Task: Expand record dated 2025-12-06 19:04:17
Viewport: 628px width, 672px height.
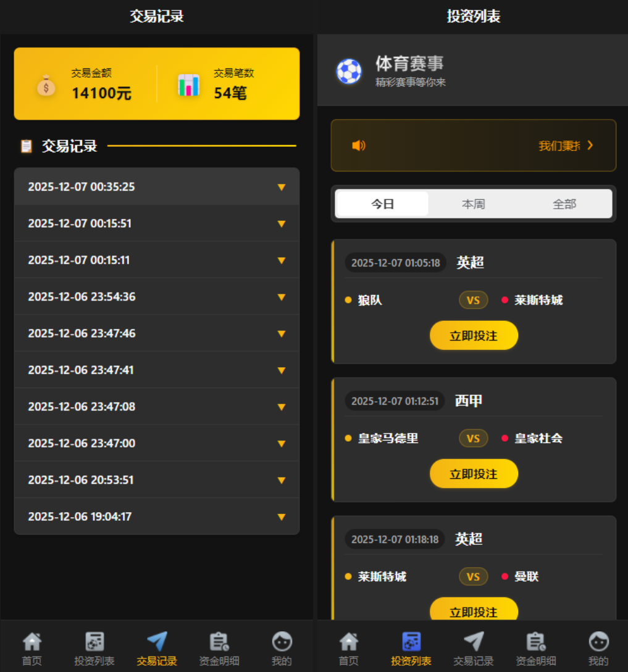Action: click(157, 516)
